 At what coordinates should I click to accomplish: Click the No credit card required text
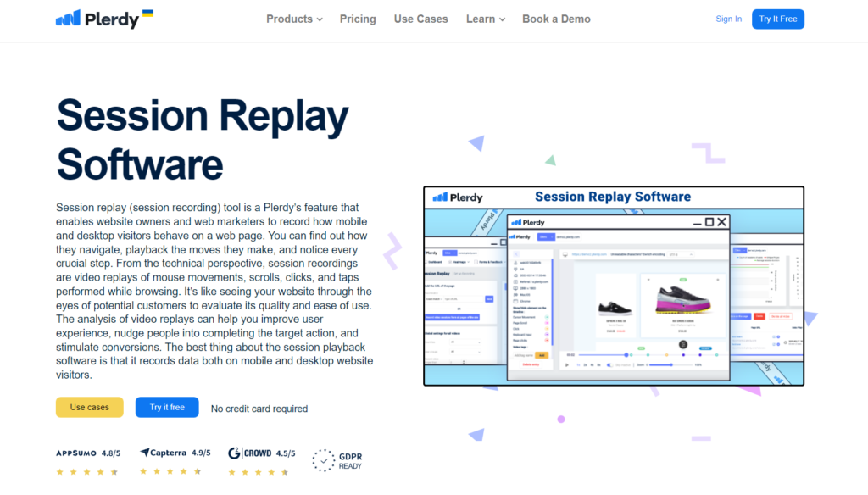point(259,409)
